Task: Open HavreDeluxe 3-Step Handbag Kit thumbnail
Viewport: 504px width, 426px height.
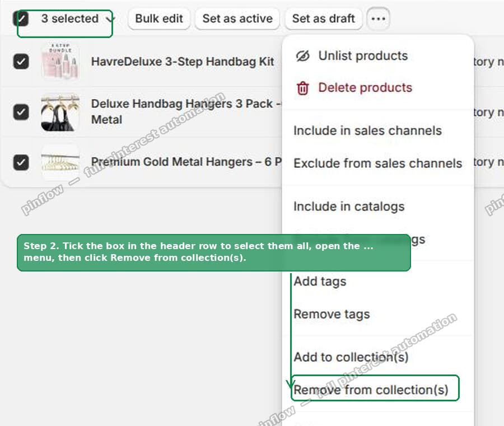Action: (60, 61)
